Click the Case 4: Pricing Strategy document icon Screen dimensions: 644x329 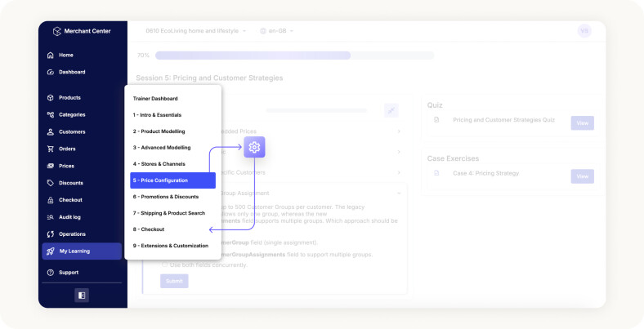pyautogui.click(x=436, y=173)
